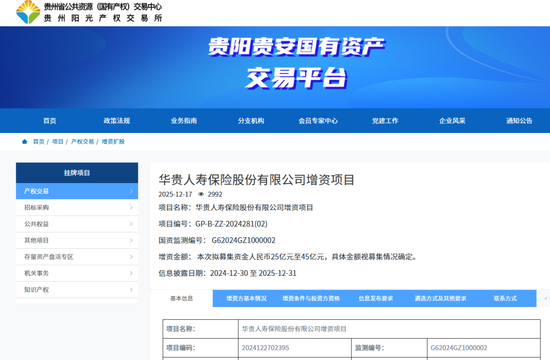Select 知识产权 in the sidebar
Image resolution: width=550 pixels, height=360 pixels.
[77, 289]
